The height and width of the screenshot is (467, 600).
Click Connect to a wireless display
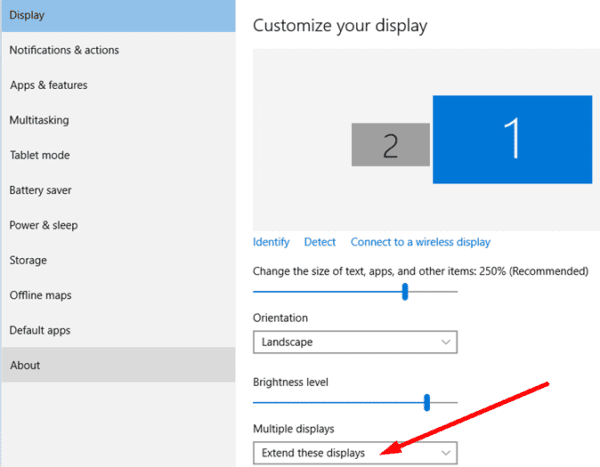click(420, 242)
